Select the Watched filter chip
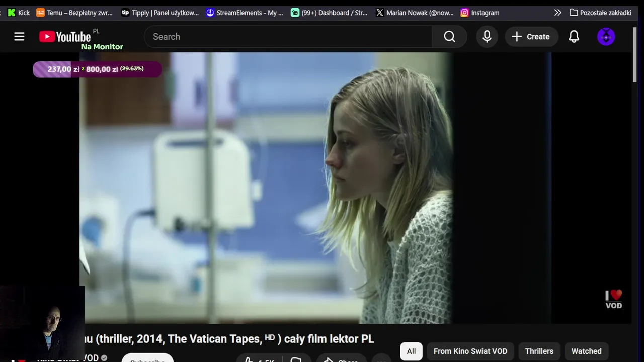This screenshot has height=362, width=644. click(x=586, y=351)
